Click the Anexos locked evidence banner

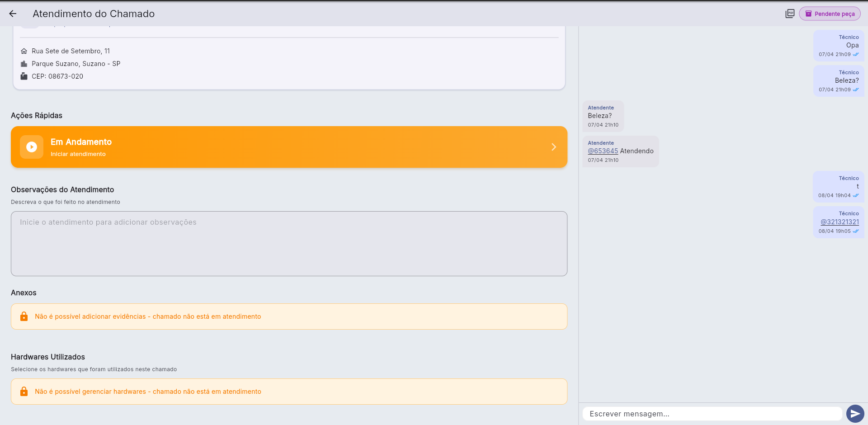pyautogui.click(x=289, y=316)
